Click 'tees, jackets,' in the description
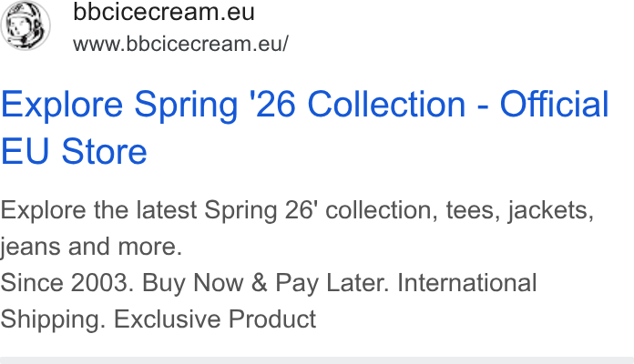Screen dimensions: 634x364 point(520,210)
